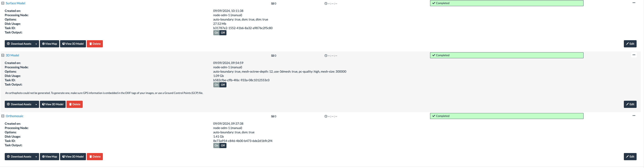This screenshot has width=644, height=168.
Task: Open 3D Model Download Assets dropdown arrow
Action: tap(36, 104)
